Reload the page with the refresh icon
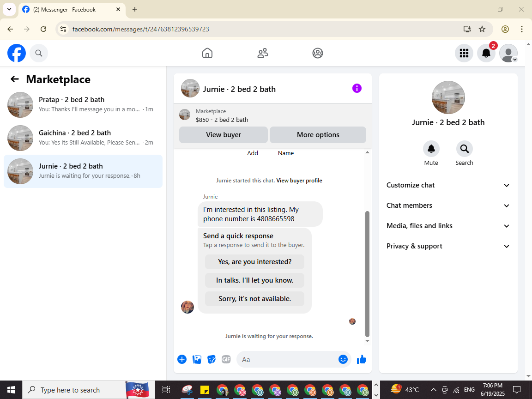The height and width of the screenshot is (399, 532). click(x=43, y=29)
